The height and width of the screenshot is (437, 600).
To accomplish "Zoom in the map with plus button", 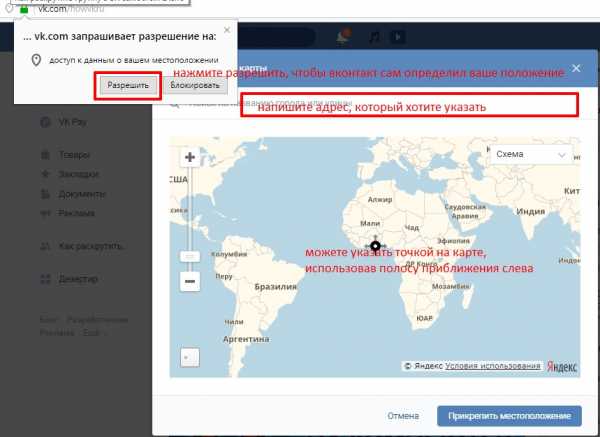I will [190, 157].
